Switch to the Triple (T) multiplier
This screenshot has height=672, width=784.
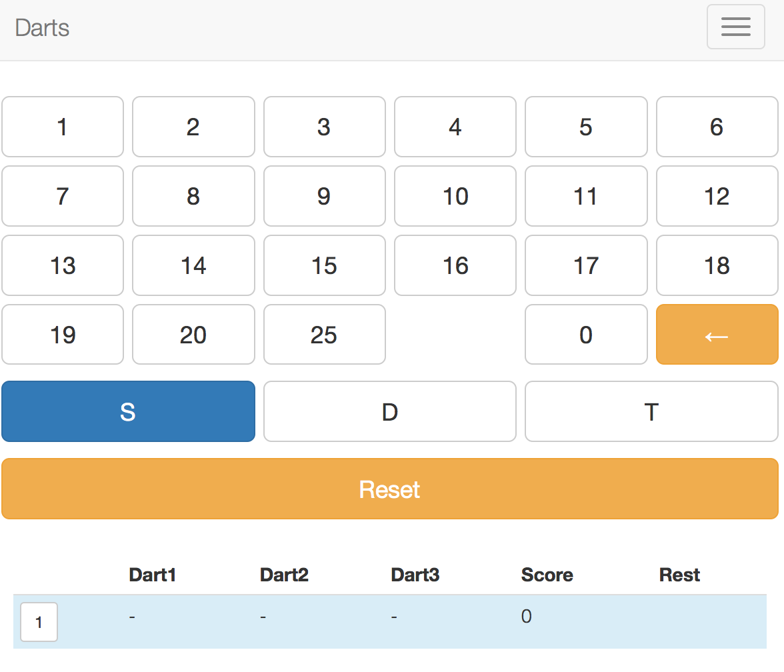[651, 411]
